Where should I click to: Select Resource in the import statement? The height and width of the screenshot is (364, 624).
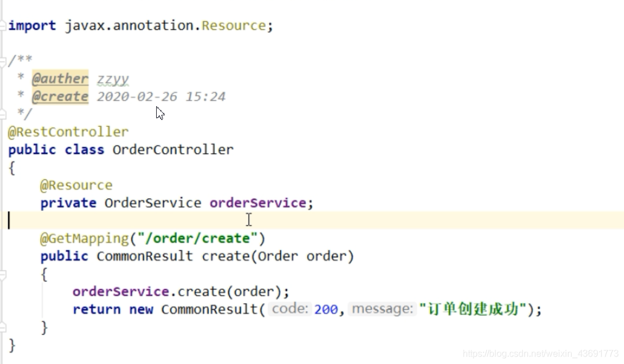pos(234,26)
